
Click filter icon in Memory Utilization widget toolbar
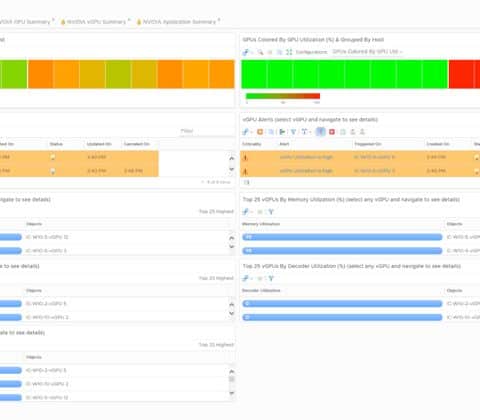(271, 212)
